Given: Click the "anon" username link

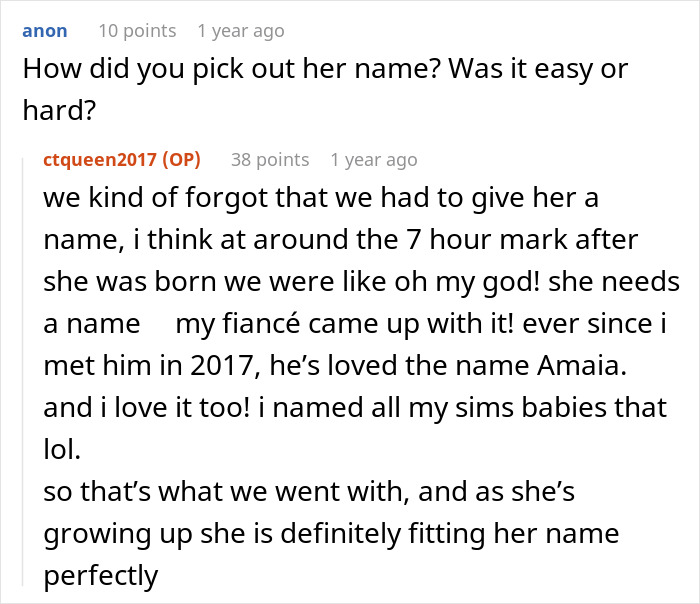Looking at the screenshot, I should [45, 31].
